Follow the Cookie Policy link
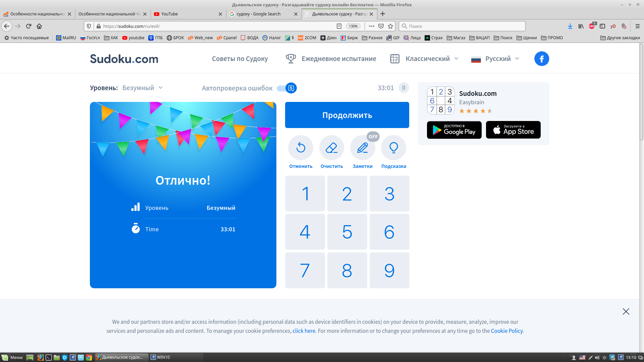 [x=506, y=331]
